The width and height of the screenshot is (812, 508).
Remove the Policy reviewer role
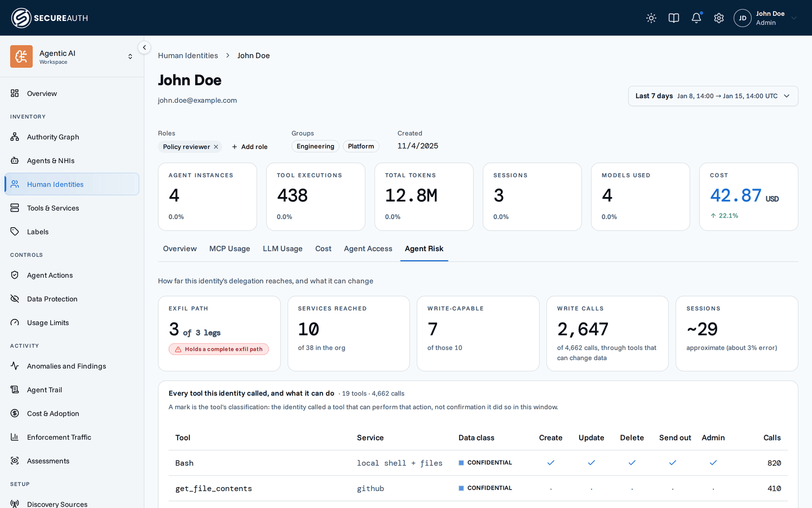[x=216, y=147]
